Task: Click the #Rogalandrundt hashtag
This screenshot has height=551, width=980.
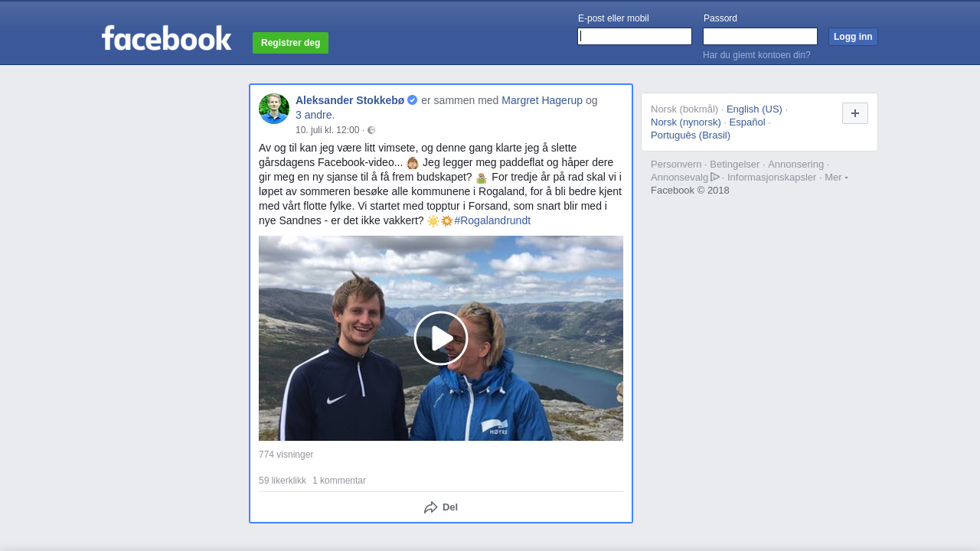Action: tap(492, 220)
